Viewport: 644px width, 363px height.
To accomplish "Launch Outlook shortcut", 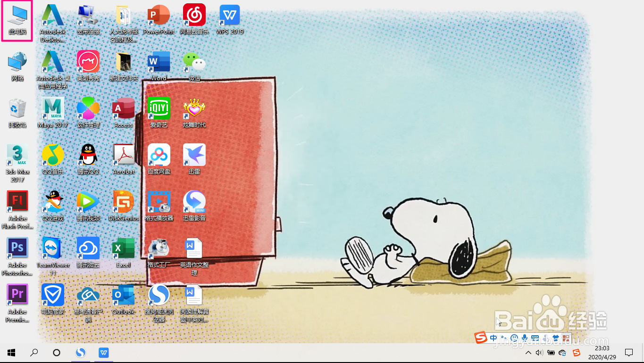I will click(124, 300).
